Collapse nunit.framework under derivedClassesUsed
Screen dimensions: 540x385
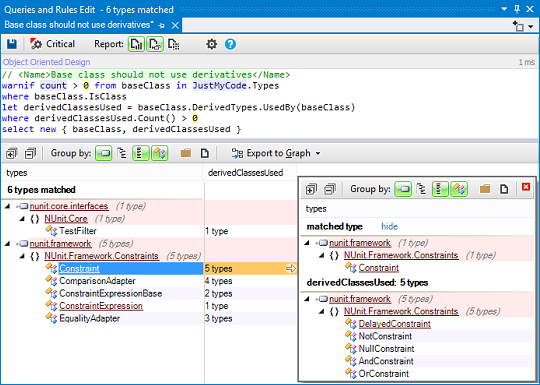[307, 299]
